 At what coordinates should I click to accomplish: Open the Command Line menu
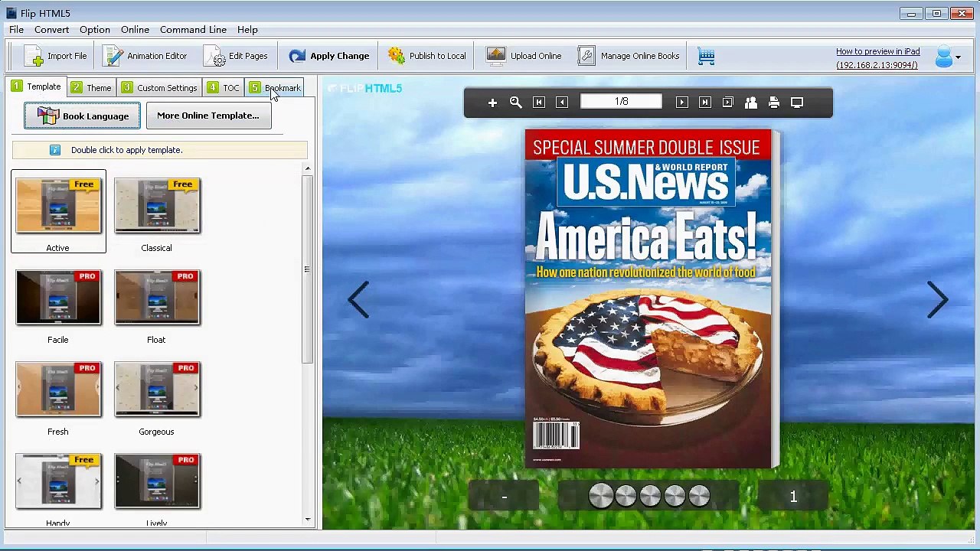[193, 29]
